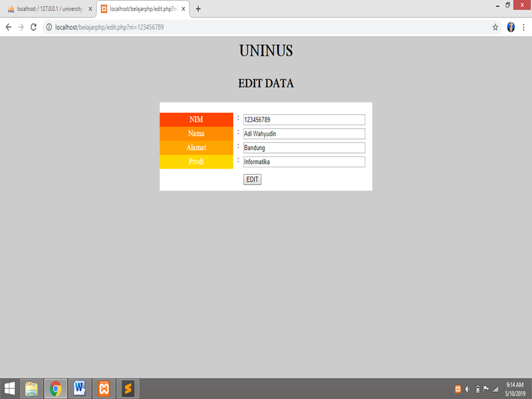Reload the page with refresh icon

[33, 27]
